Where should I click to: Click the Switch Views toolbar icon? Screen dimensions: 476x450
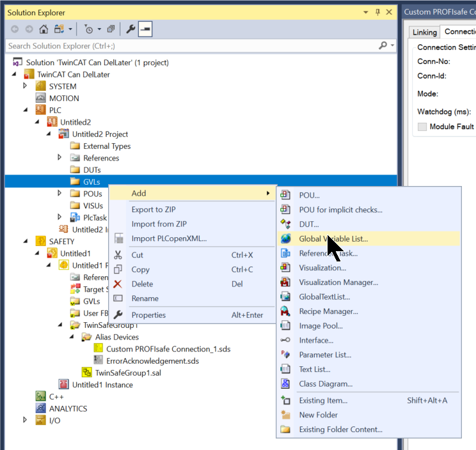(59, 29)
